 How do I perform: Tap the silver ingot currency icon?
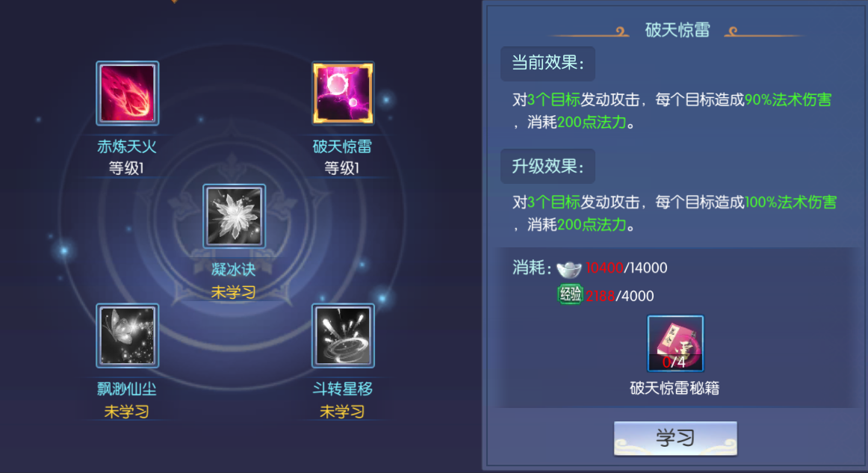[x=569, y=268]
